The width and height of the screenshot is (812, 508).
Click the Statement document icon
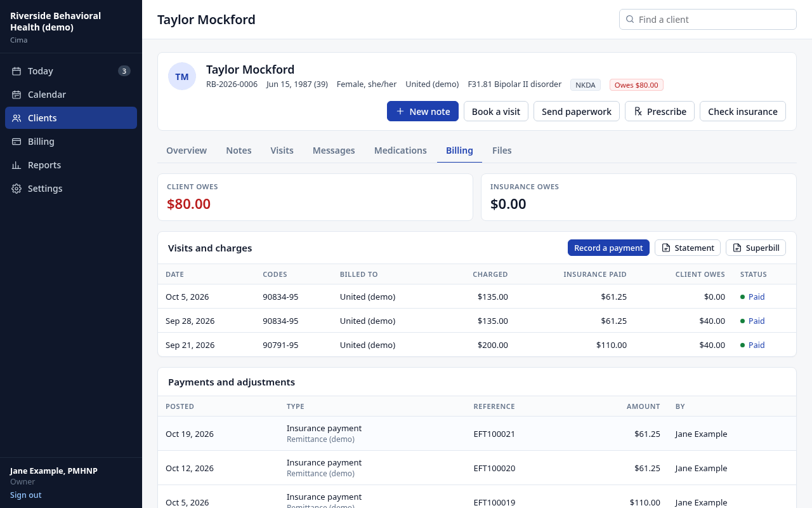click(x=666, y=248)
